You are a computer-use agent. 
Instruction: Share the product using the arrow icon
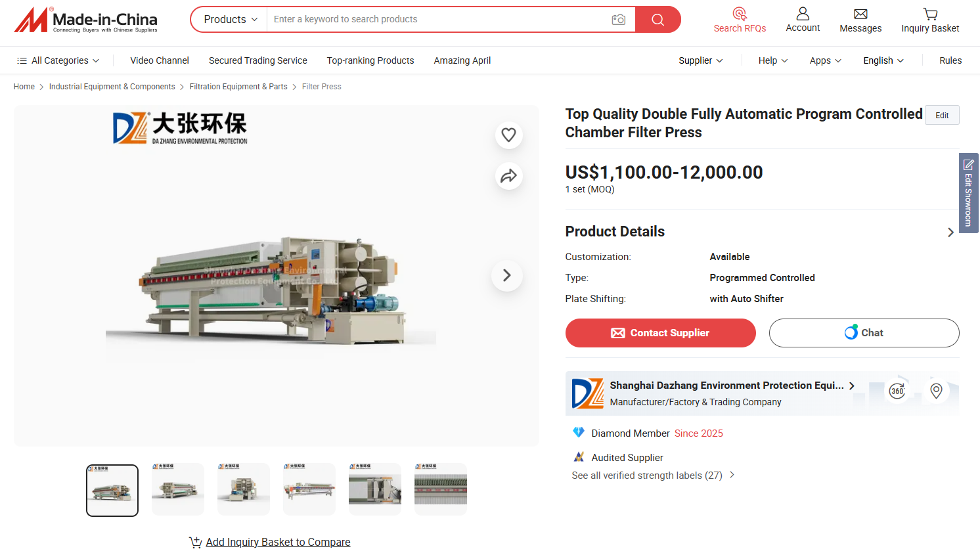[x=508, y=176]
